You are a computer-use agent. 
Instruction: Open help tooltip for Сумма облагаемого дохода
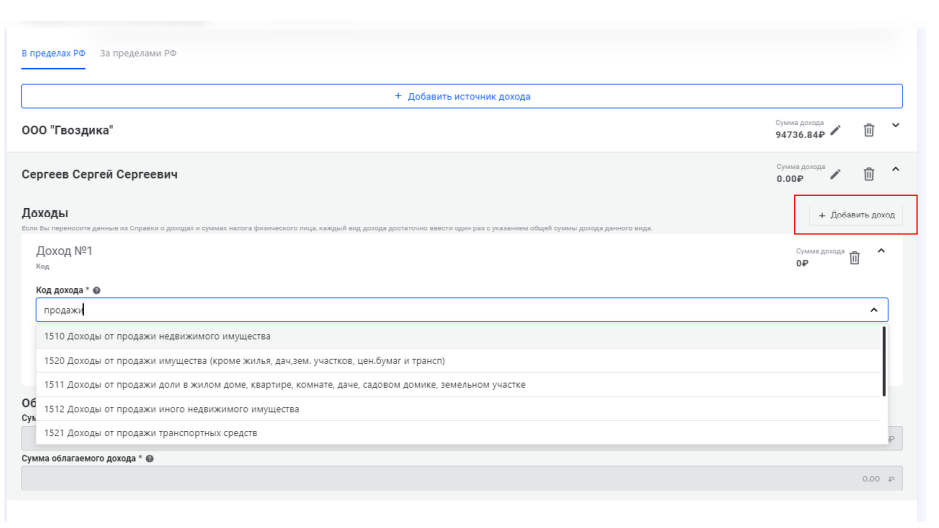pos(157,457)
